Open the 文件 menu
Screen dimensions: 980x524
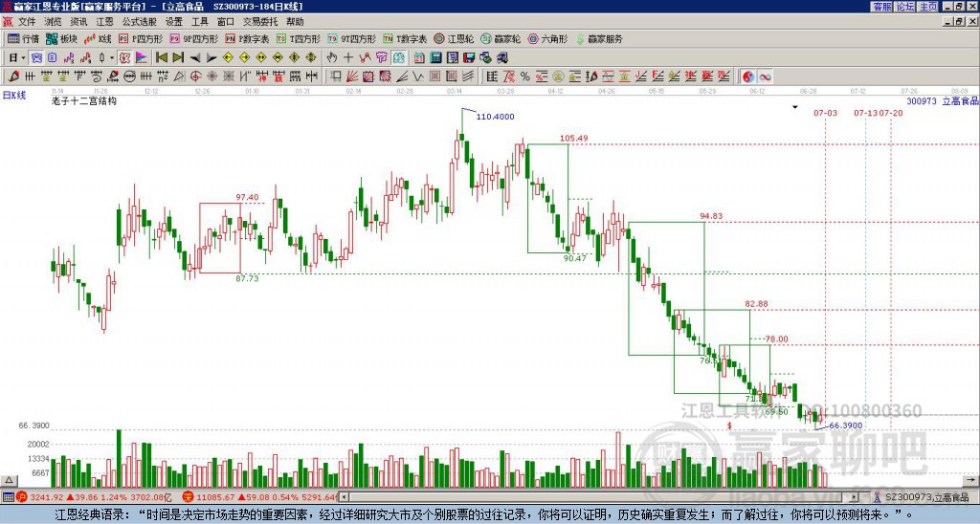point(27,22)
